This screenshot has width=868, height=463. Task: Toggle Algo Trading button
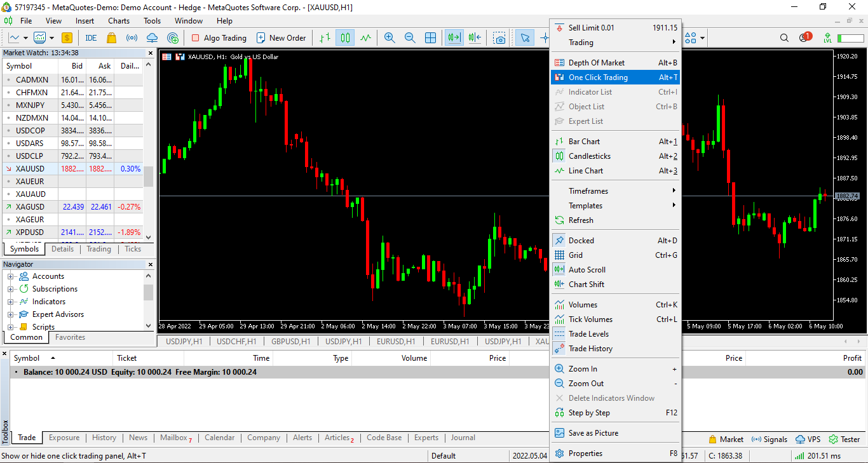(x=219, y=38)
